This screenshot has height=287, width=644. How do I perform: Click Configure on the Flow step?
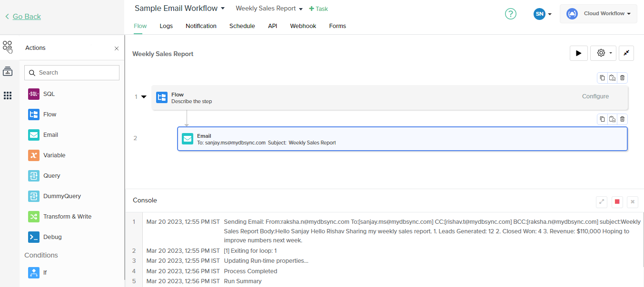[595, 96]
